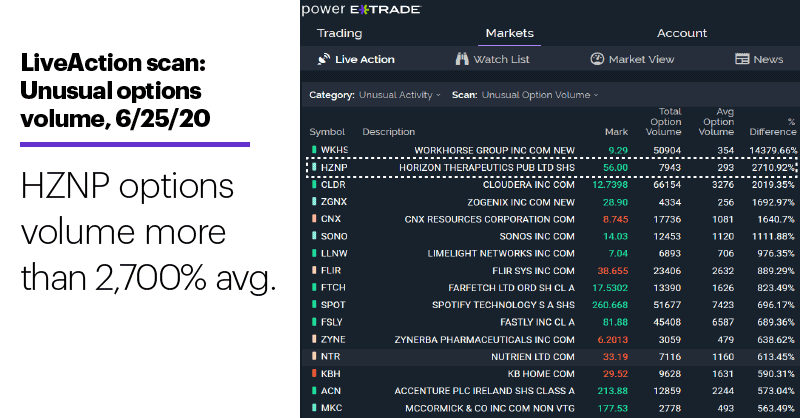The height and width of the screenshot is (418, 800).
Task: Click the indicator marker beside FLIR
Action: [x=314, y=270]
